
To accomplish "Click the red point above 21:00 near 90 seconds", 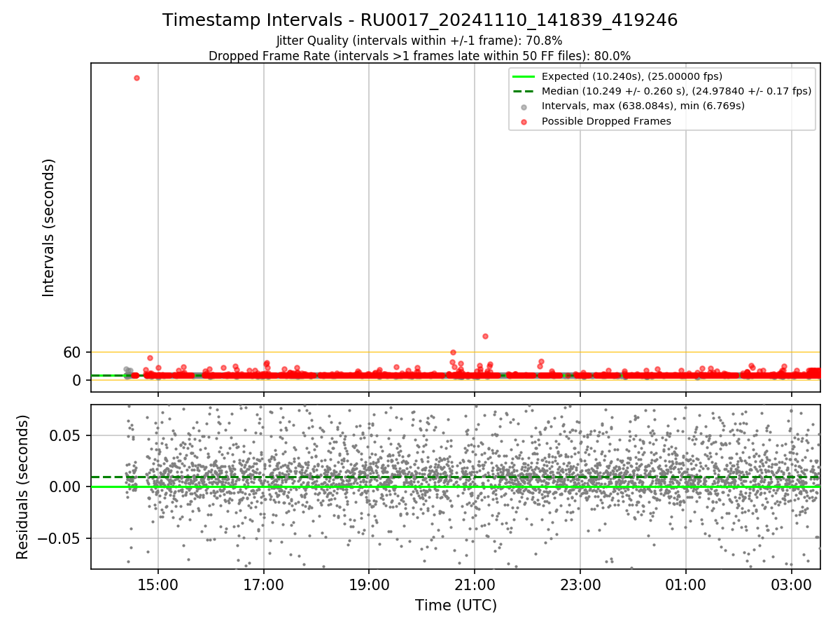I will [x=485, y=336].
